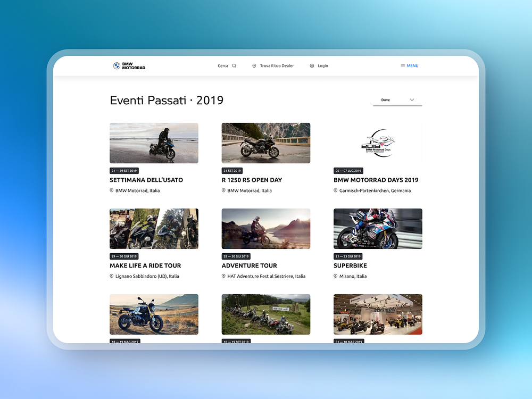Click the location pin icon next to Trova il tuo Dealer
Screen dimensions: 532x399
click(x=254, y=65)
